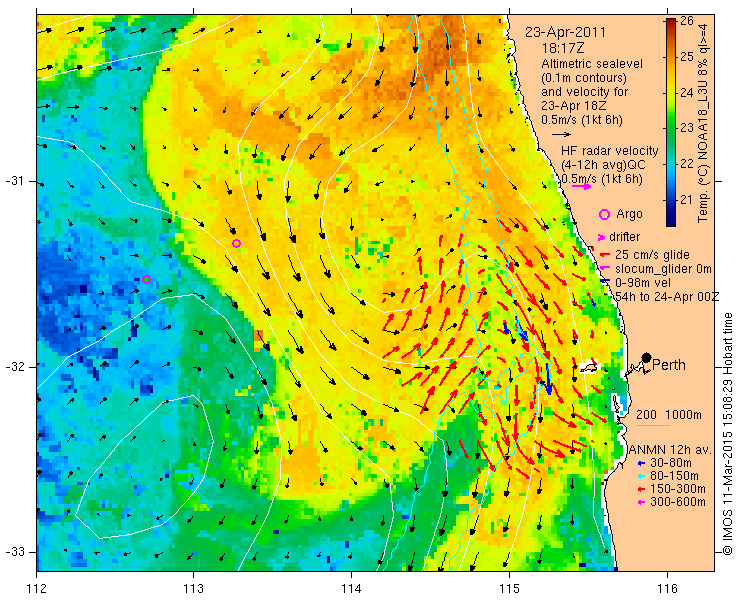
Task: Click the 54h to 24-Apr 00Z text
Action: (x=667, y=296)
